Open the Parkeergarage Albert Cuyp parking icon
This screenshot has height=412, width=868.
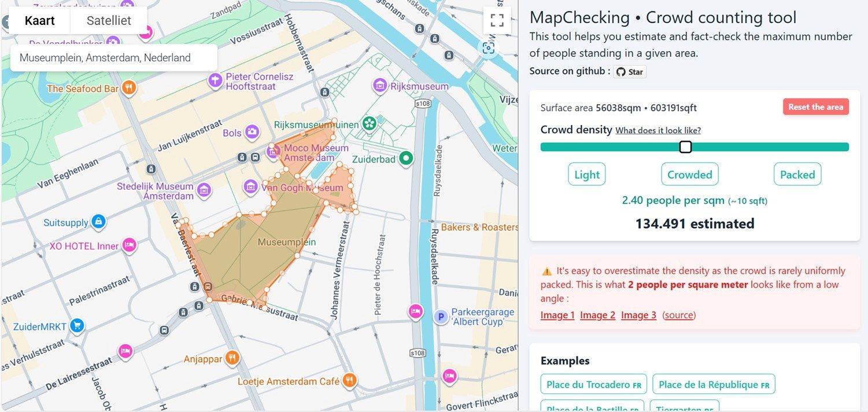[x=441, y=317]
